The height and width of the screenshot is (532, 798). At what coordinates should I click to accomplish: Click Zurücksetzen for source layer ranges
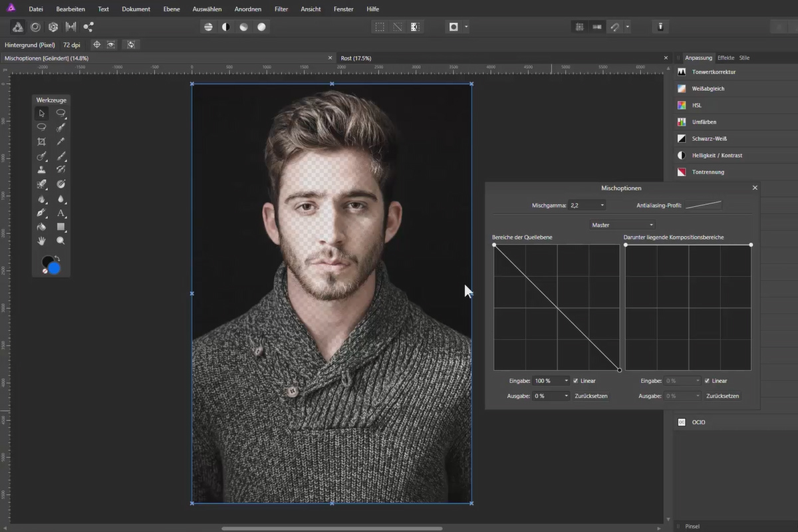(x=591, y=396)
